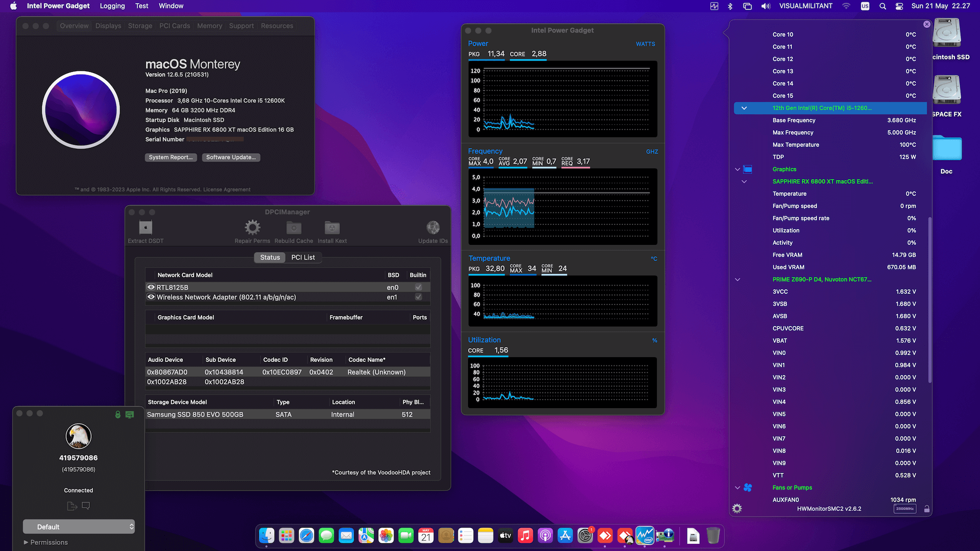
Task: Toggle the eye icon for RTL8125B
Action: pos(151,287)
